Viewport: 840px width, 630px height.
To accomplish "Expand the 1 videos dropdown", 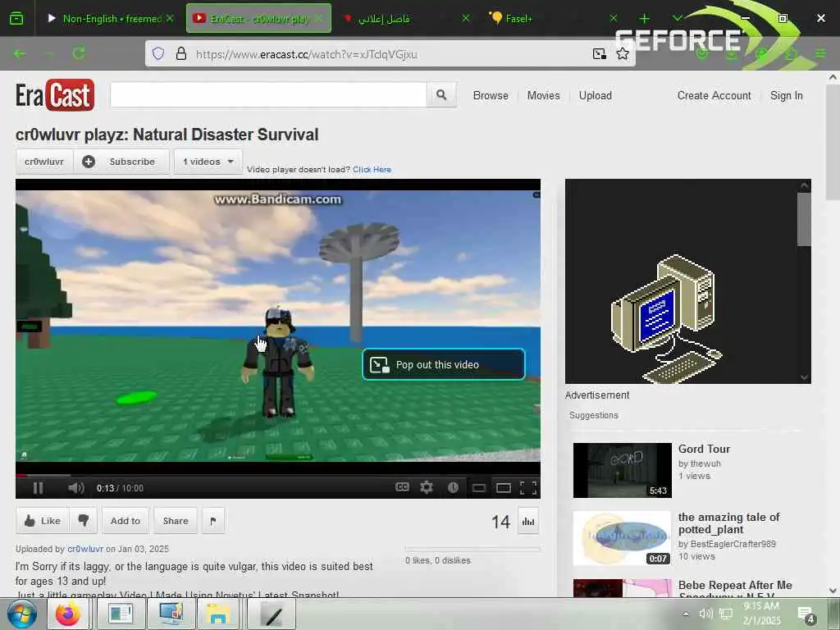I will point(208,162).
